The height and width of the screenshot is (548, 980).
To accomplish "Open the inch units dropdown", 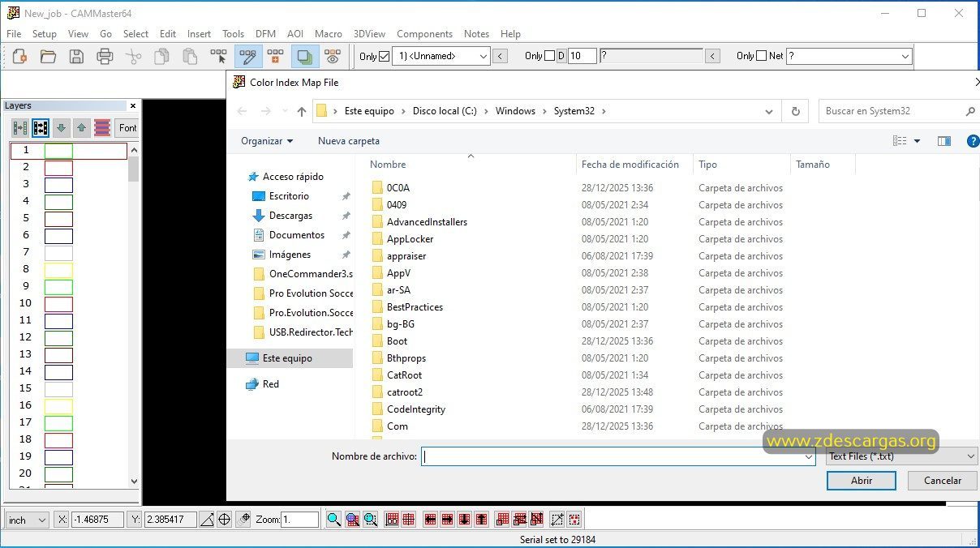I will 42,520.
